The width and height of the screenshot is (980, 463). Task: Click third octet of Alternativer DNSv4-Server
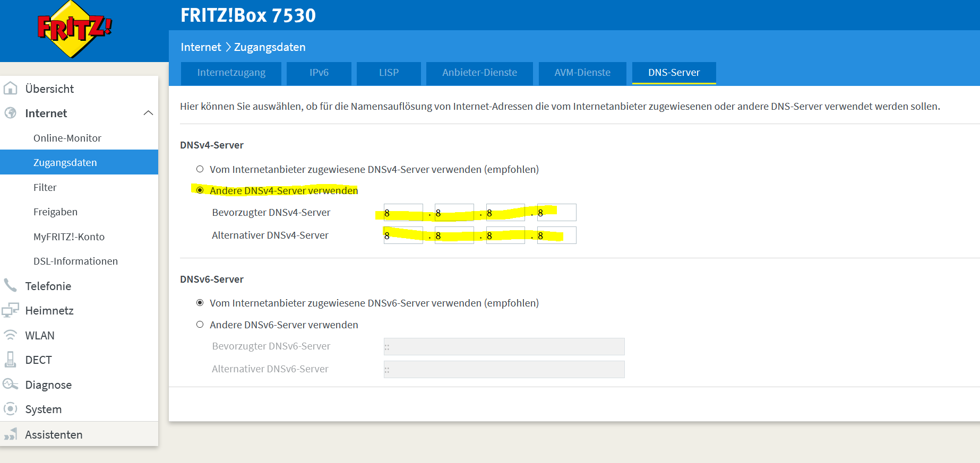pyautogui.click(x=505, y=235)
